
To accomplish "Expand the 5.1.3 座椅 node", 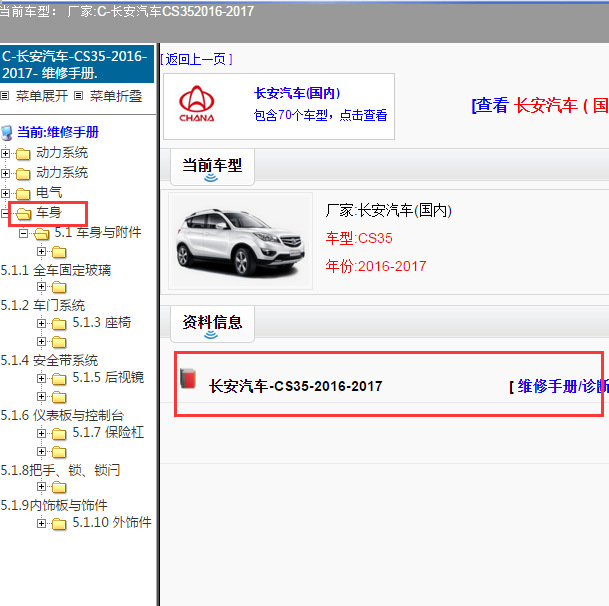I will 42,323.
